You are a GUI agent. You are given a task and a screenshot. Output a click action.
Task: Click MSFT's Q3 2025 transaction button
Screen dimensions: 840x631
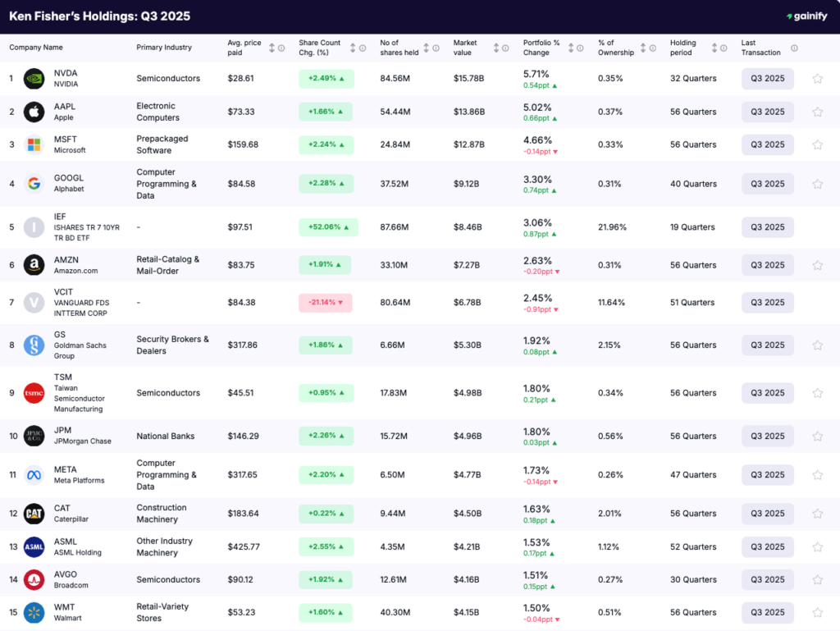[x=767, y=144]
